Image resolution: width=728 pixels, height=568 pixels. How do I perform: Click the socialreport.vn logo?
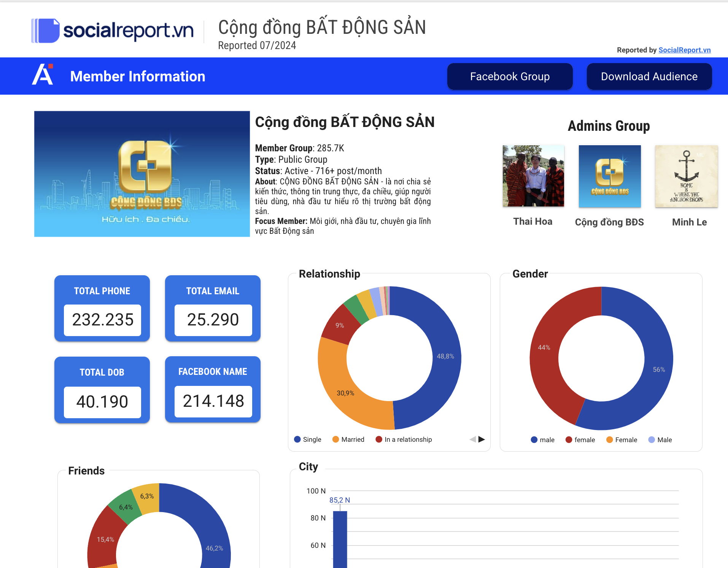[x=112, y=30]
